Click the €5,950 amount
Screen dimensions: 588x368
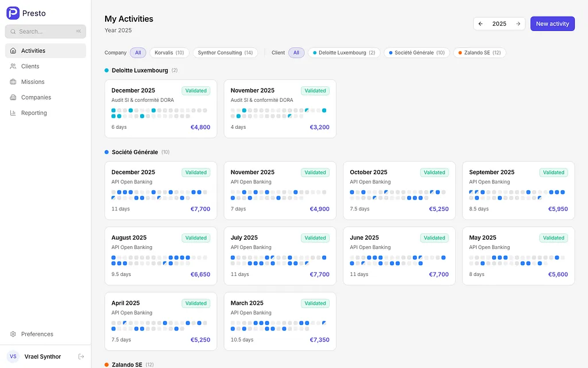558,209
